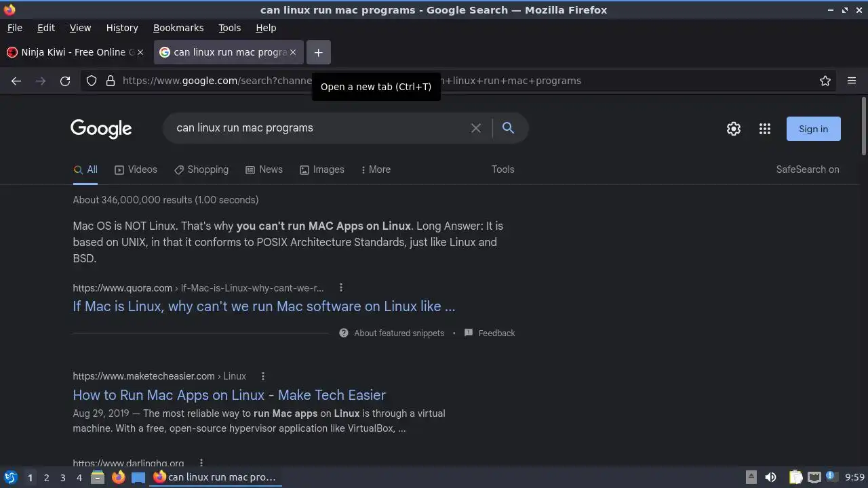Clear the Google search box text

(x=476, y=128)
